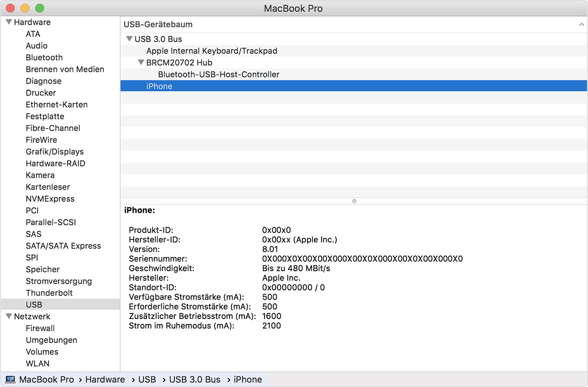Viewport: 588px width, 387px height.
Task: Show SATA/SATA Express details
Action: coord(63,246)
